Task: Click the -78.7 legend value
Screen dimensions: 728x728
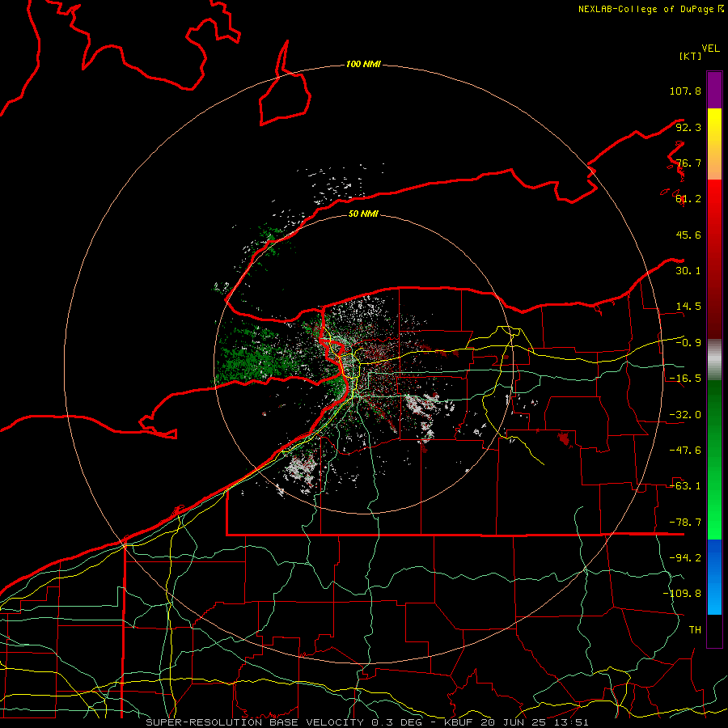Action: pos(685,523)
